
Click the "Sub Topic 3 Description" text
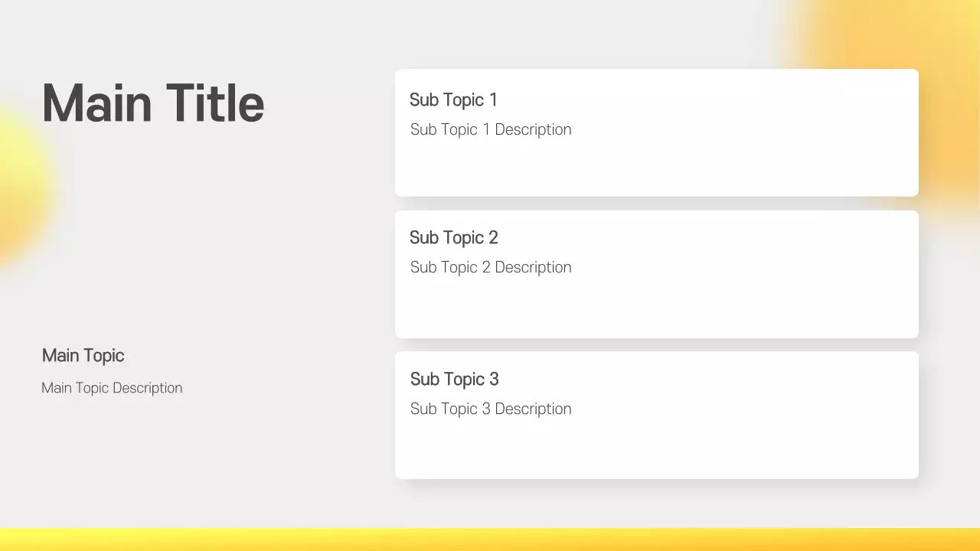[x=491, y=409]
